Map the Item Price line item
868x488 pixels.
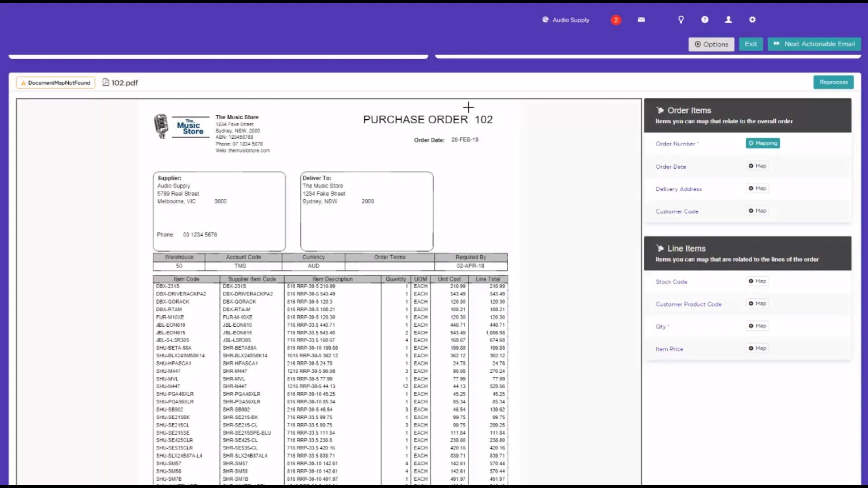point(757,348)
